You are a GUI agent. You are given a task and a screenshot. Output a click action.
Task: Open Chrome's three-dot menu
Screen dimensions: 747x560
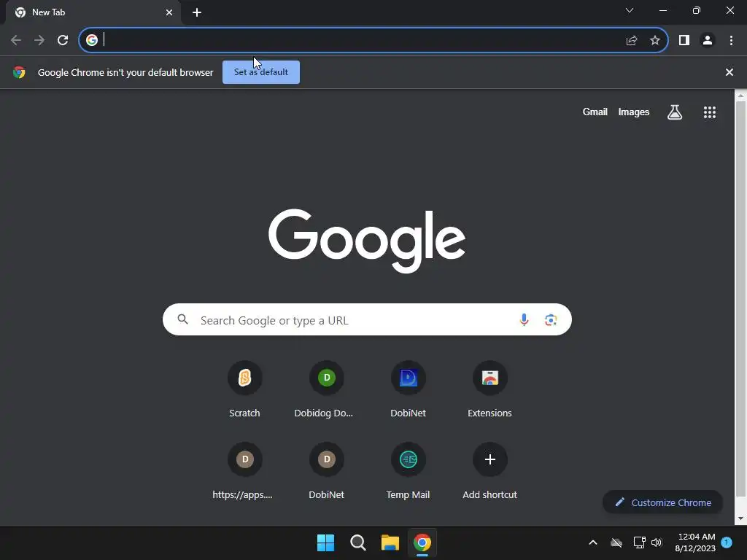[x=731, y=41]
